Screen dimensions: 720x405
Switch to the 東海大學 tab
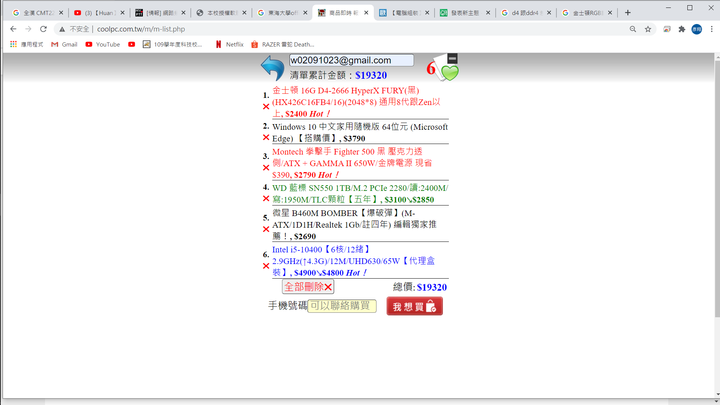[282, 13]
